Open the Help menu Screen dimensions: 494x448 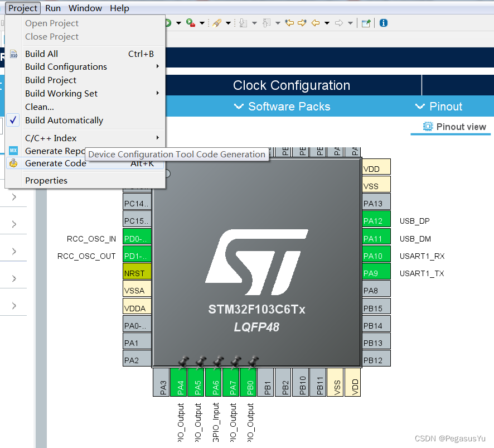pyautogui.click(x=119, y=8)
